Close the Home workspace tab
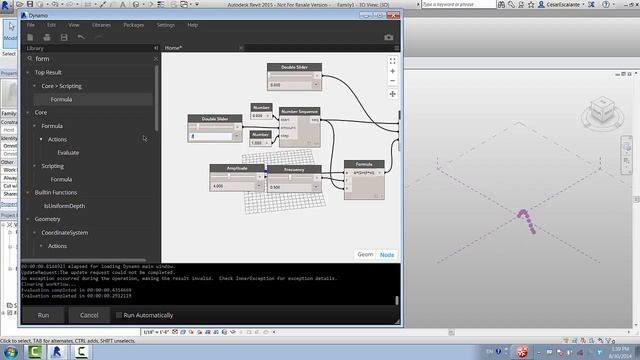The height and width of the screenshot is (360, 640). point(241,48)
